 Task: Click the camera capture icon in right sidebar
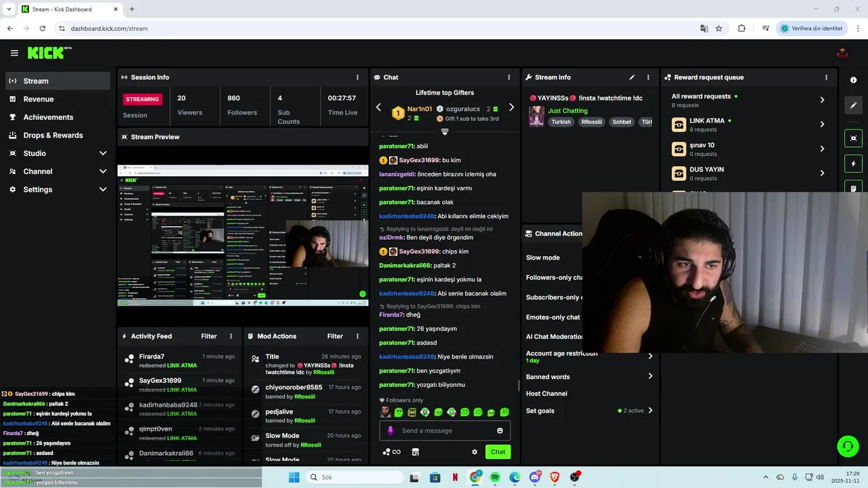click(853, 138)
